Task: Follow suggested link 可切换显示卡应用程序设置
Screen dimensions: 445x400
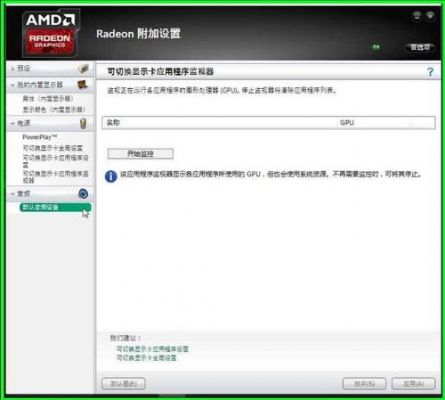Action: 152,349
